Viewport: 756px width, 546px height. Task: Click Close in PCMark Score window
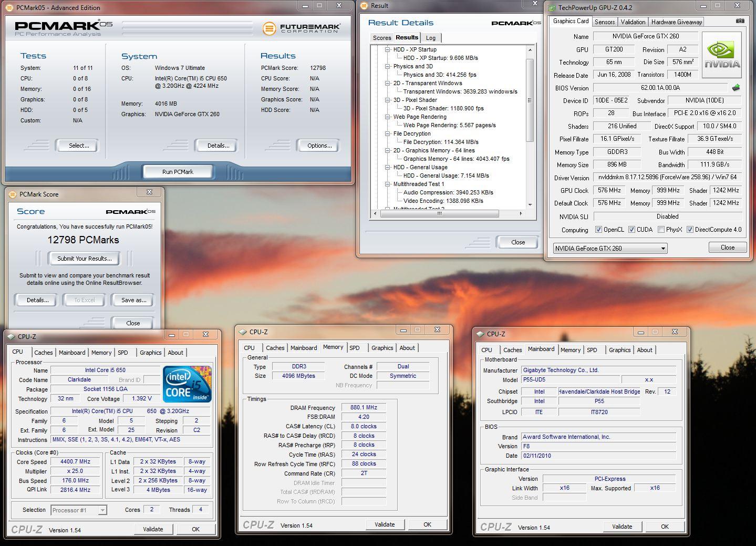(x=133, y=323)
